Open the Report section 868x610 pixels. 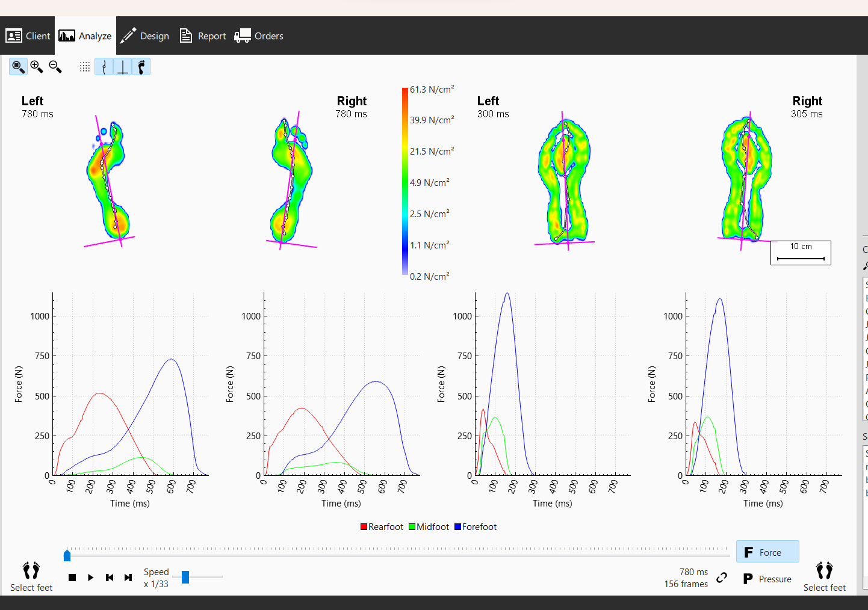click(x=202, y=35)
